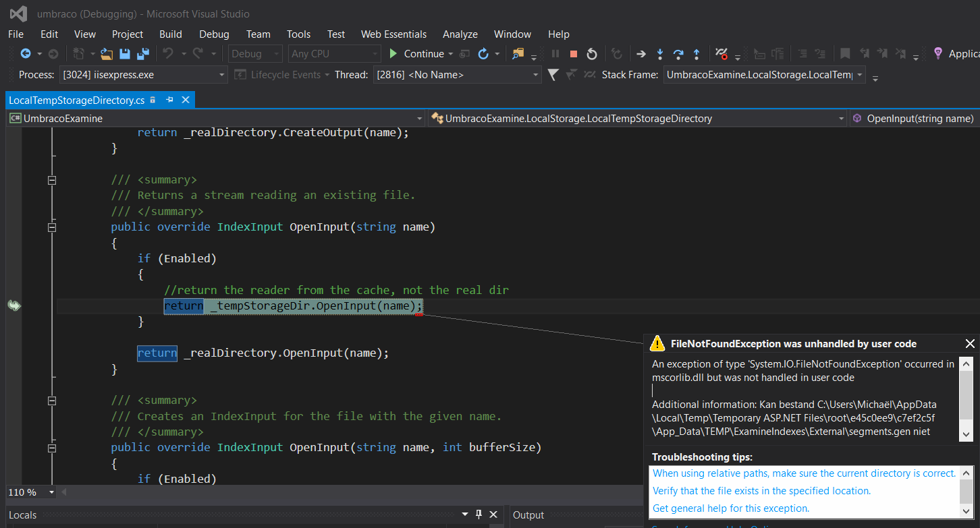The image size is (980, 528).
Task: Open the Analyze menu
Action: pos(460,34)
